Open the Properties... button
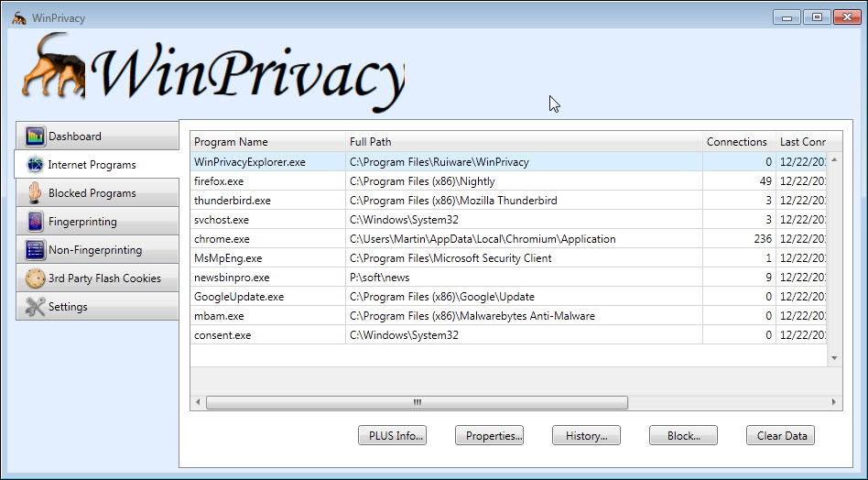This screenshot has width=868, height=480. (489, 436)
